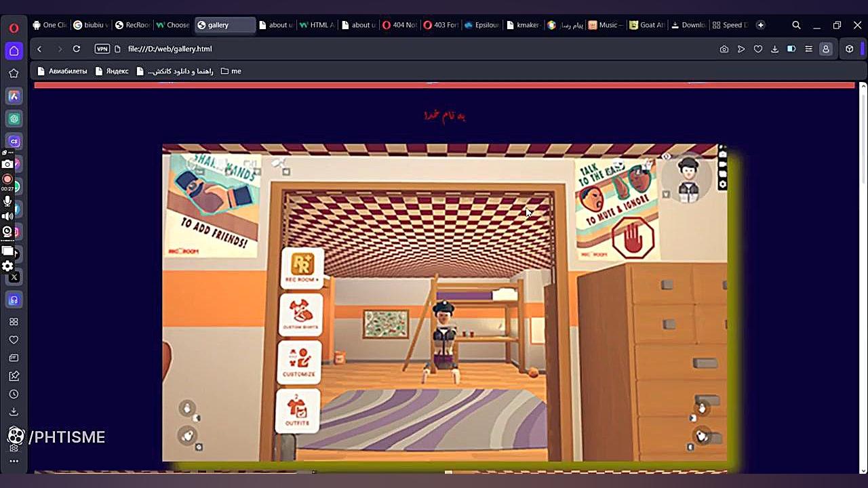Image resolution: width=868 pixels, height=488 pixels.
Task: Click the reload page button
Action: (77, 49)
